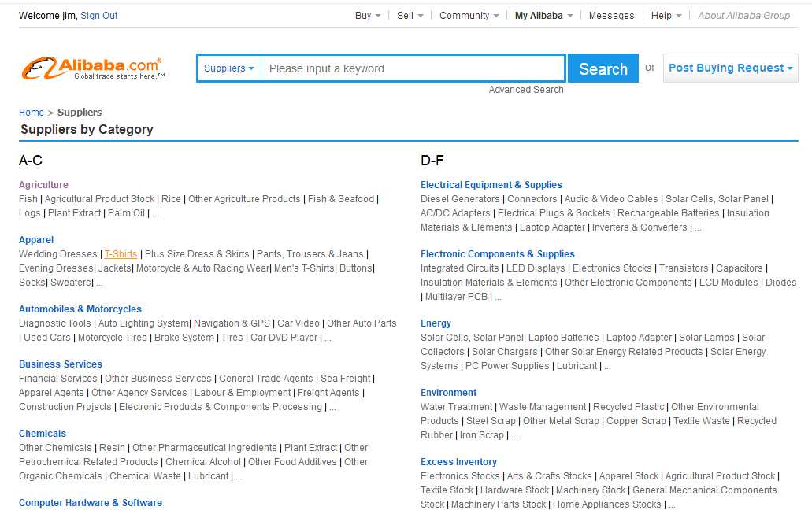
Task: Choose Arts & Crafts Stocks
Action: [x=549, y=476]
